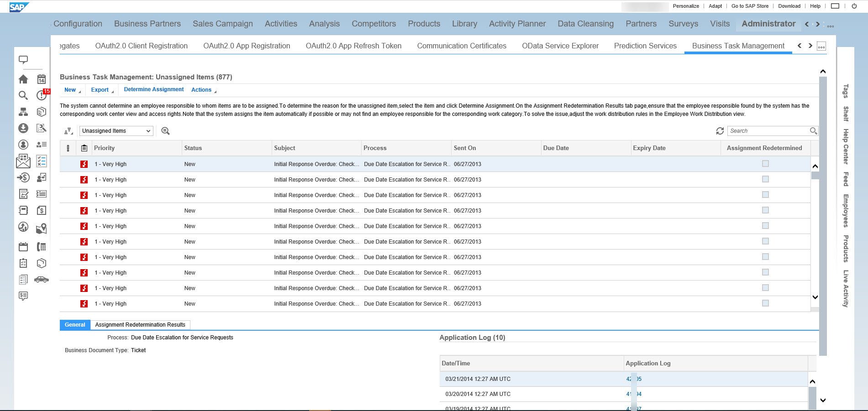Image resolution: width=868 pixels, height=411 pixels.
Task: Open the speech bubble icon atop sidebar
Action: (23, 60)
